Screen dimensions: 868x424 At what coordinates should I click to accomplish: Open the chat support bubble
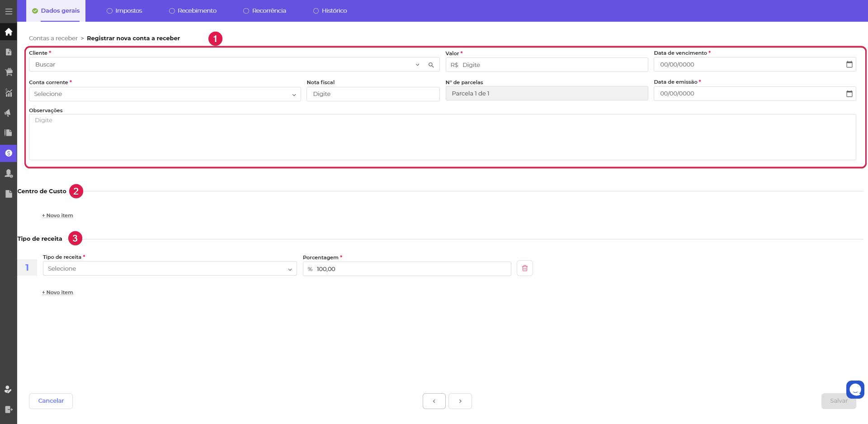click(x=855, y=389)
